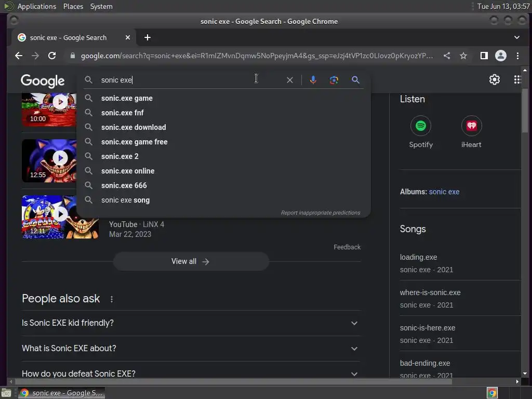Select suggestion "sonic.exe download"

223,127
